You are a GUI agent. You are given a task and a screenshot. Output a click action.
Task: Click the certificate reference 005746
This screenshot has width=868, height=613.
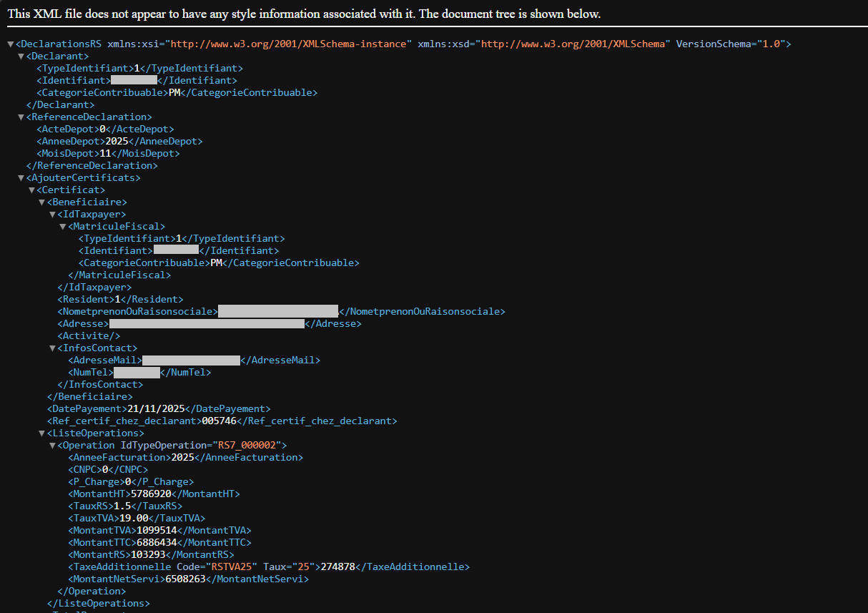point(219,421)
